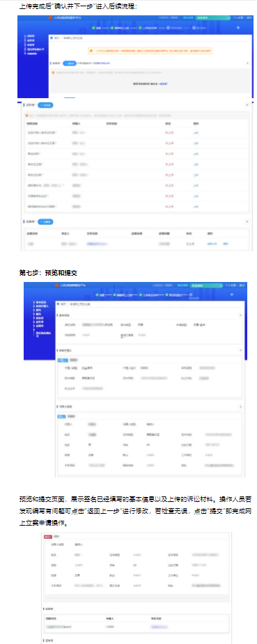Click the blue add button beside 证件表
The width and height of the screenshot is (257, 644).
click(x=45, y=105)
